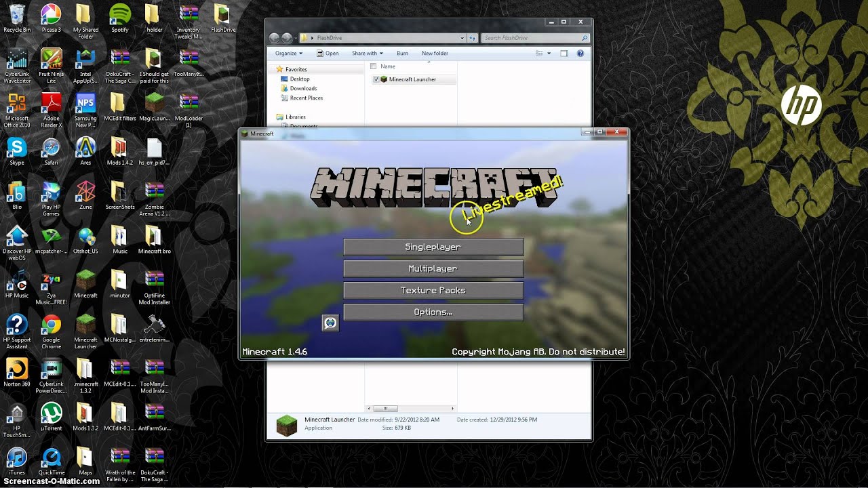Open Minecraft language settings globe button
Viewport: 868px width, 488px height.
click(x=330, y=323)
